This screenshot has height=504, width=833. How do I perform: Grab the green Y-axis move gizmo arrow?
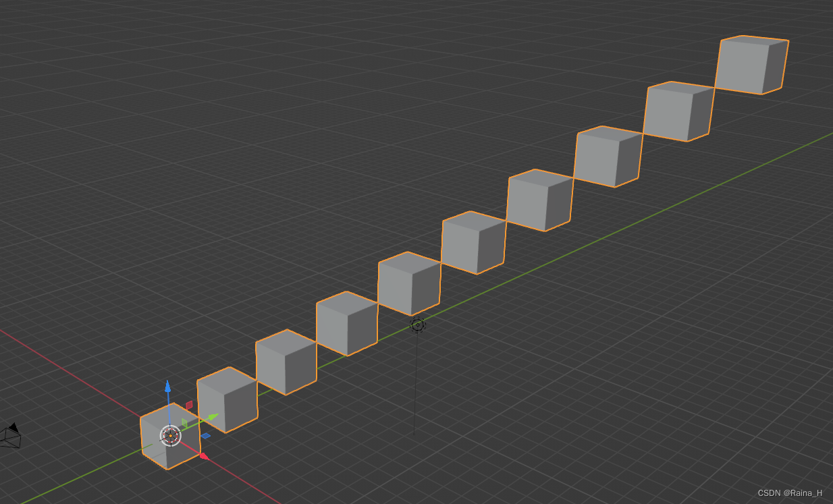tap(213, 417)
